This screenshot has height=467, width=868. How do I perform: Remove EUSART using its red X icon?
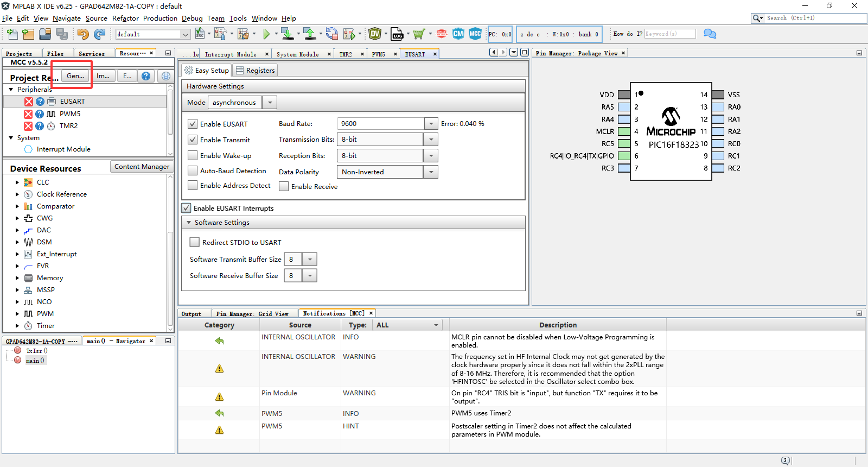[29, 102]
